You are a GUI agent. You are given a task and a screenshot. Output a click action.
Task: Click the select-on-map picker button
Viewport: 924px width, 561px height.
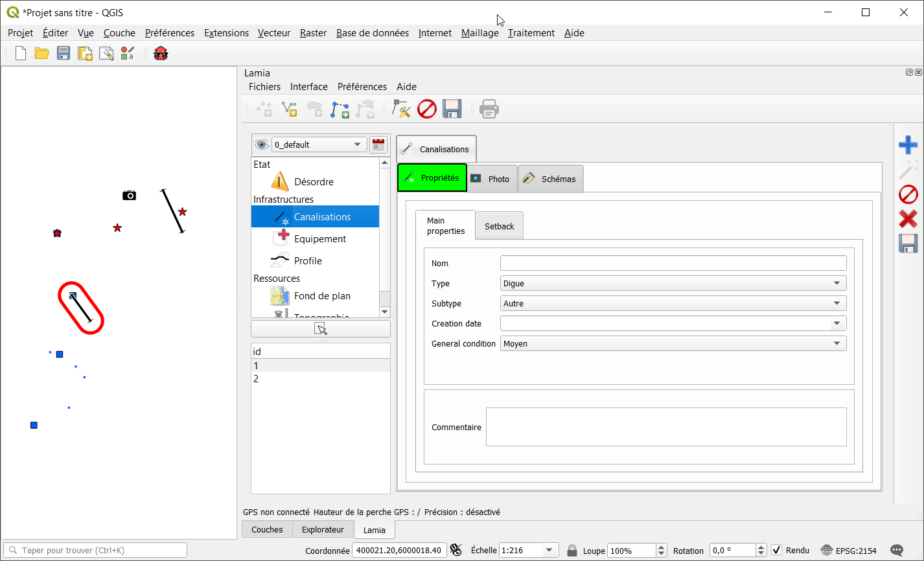pos(321,328)
